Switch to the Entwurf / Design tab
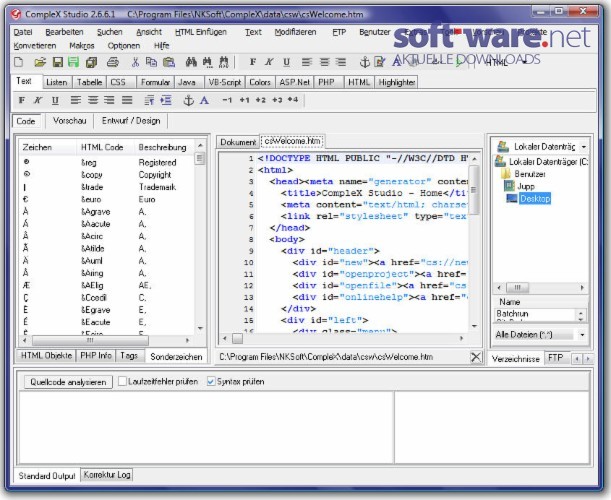611x500 pixels. tap(131, 121)
